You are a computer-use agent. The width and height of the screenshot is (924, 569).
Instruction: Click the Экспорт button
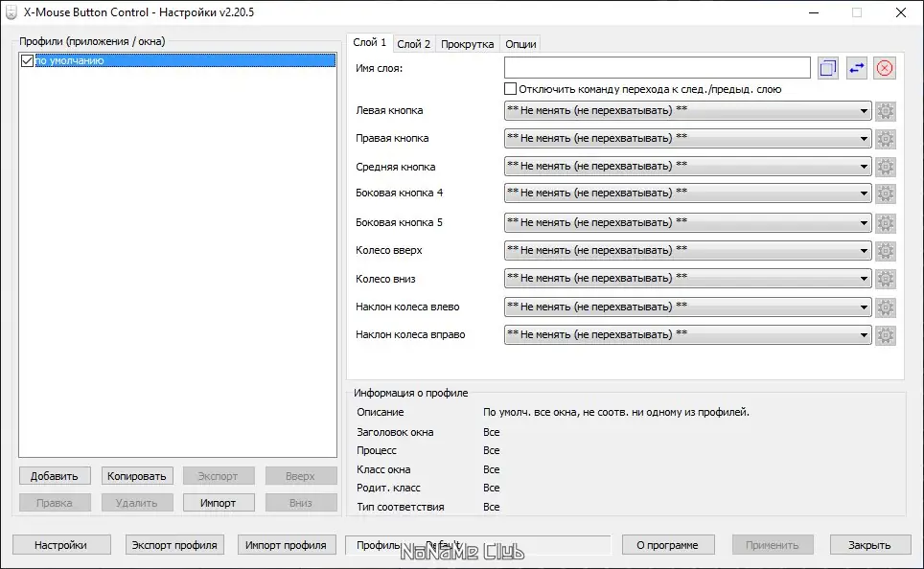tap(219, 476)
